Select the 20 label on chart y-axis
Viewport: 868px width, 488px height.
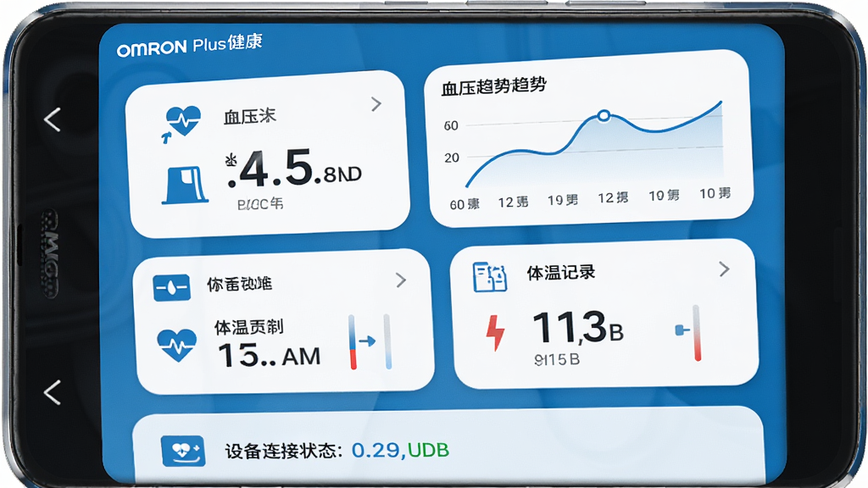tap(452, 158)
